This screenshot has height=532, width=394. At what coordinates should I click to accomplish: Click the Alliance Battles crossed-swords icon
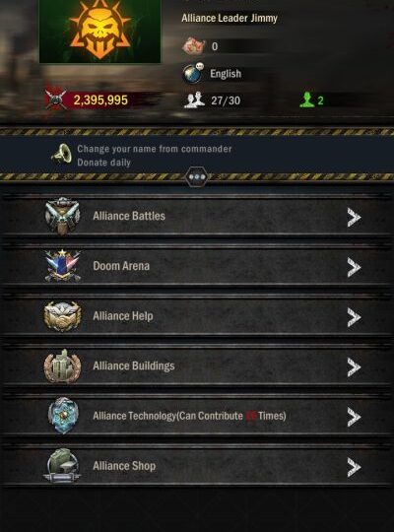[x=62, y=216]
